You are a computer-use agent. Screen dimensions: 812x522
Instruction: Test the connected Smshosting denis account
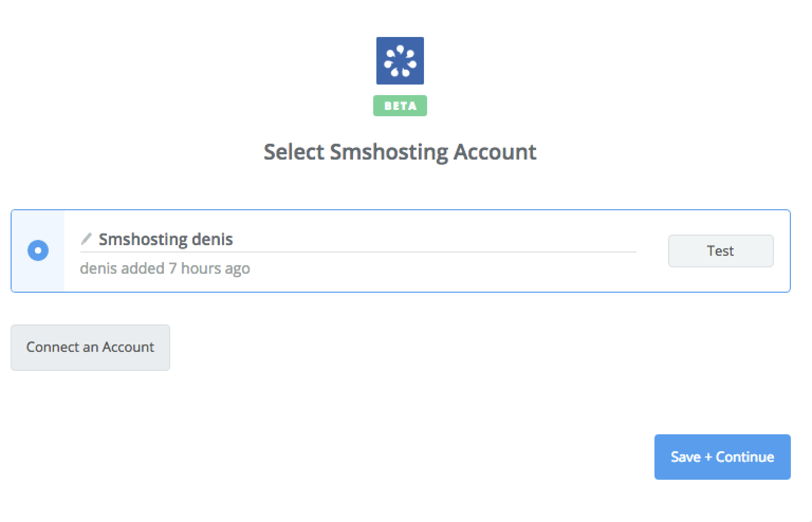721,250
